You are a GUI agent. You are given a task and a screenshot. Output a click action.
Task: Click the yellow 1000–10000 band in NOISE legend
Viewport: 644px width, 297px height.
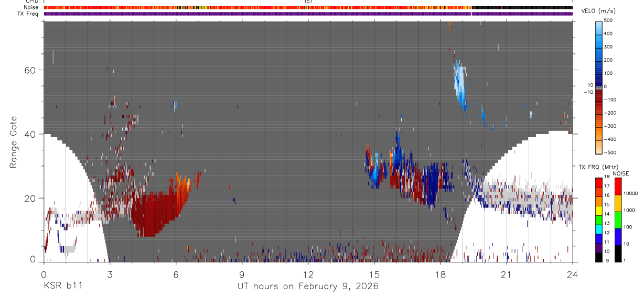618,203
